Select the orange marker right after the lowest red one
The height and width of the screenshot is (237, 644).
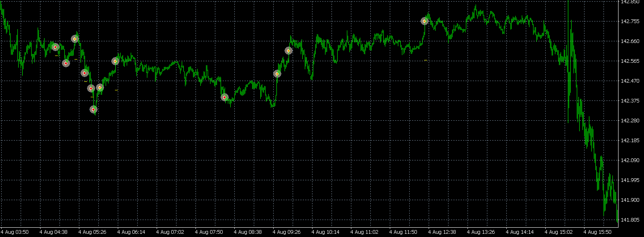click(100, 88)
